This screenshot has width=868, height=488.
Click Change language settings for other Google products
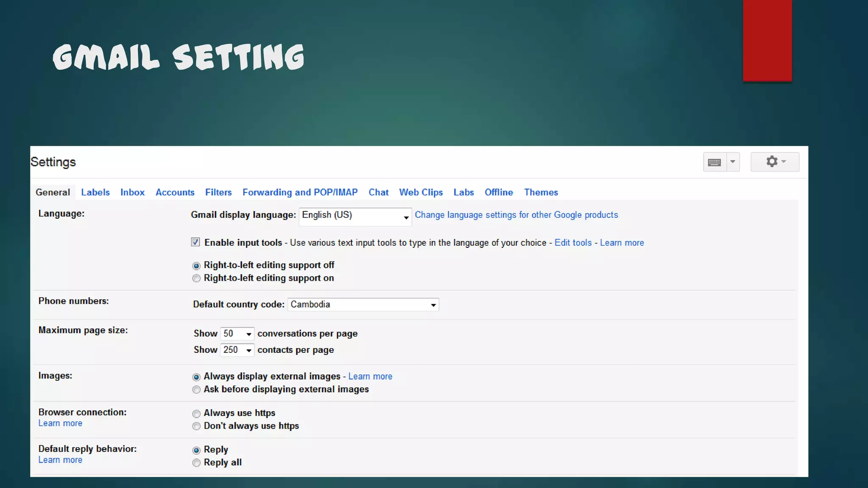coord(516,215)
